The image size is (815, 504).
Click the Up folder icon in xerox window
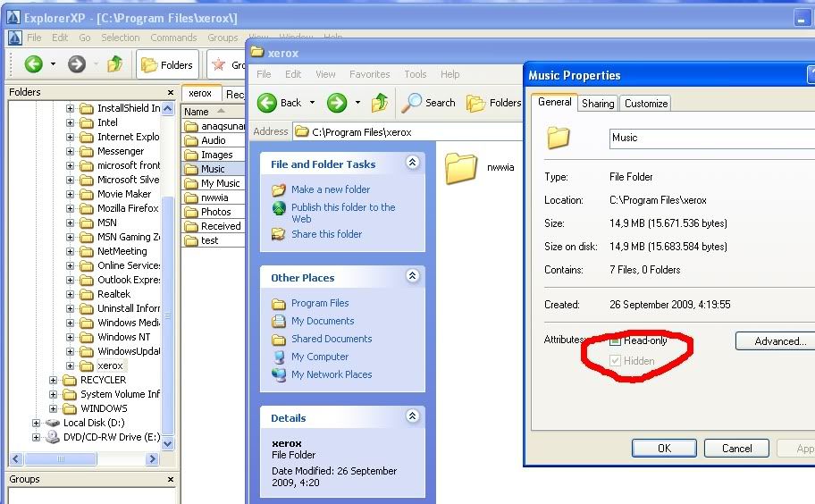pos(380,103)
